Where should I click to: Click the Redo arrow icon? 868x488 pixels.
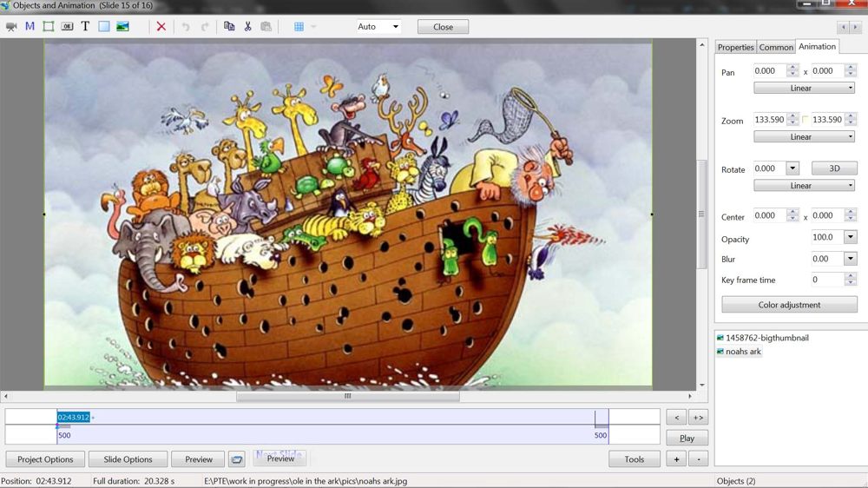pos(205,27)
